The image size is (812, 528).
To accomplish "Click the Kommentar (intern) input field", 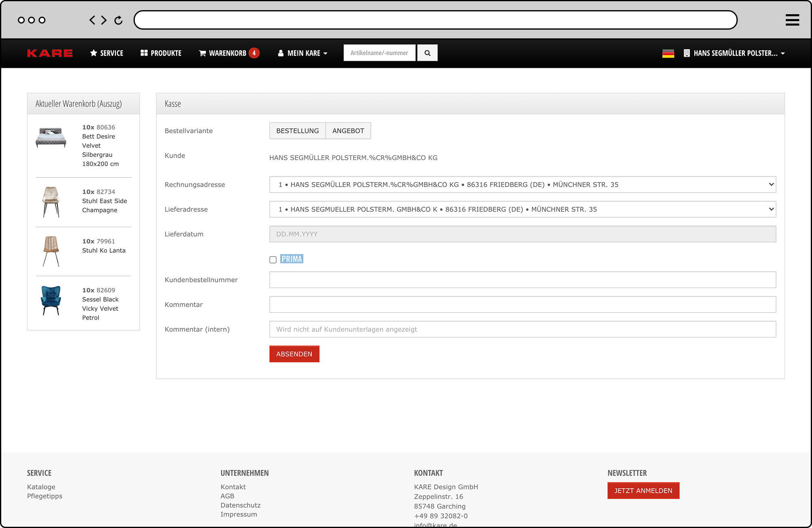I will 523,329.
